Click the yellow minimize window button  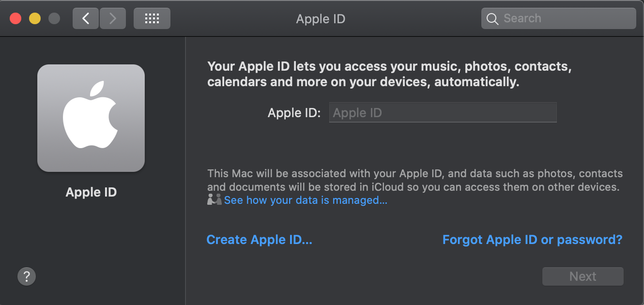pos(34,18)
